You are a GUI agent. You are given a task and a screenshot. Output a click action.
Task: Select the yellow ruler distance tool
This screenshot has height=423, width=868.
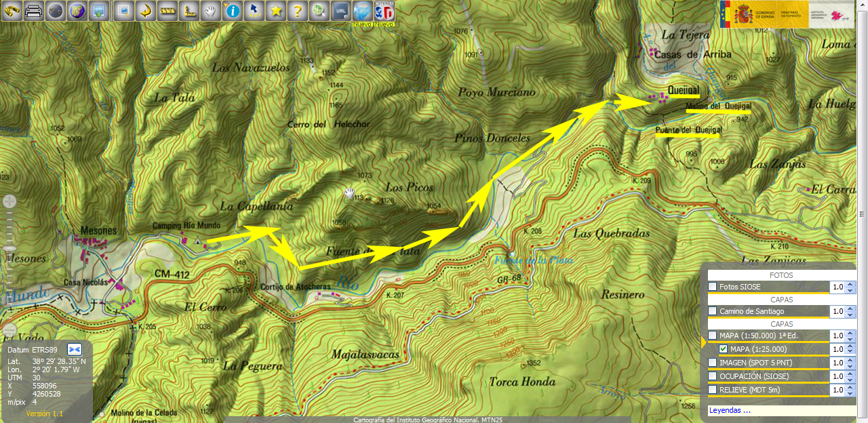pyautogui.click(x=167, y=11)
